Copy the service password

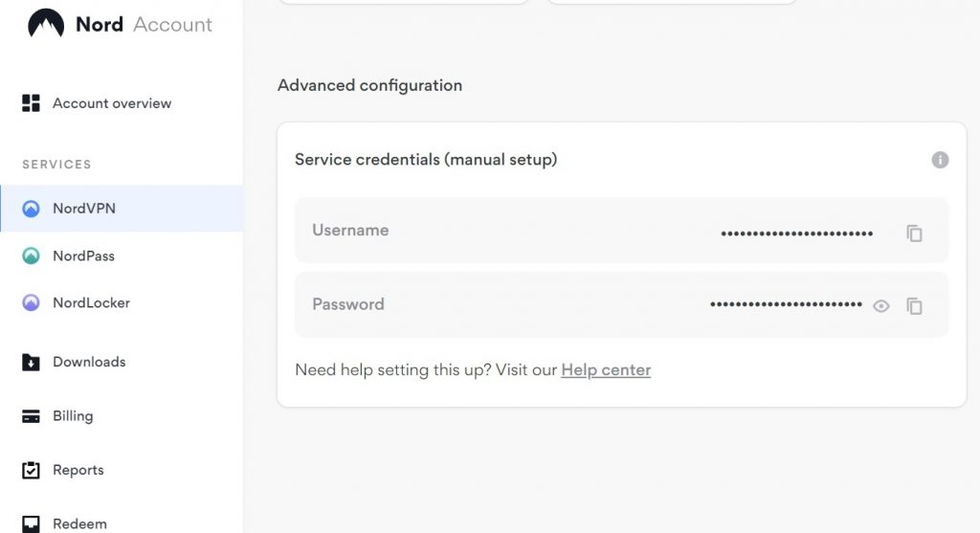tap(915, 306)
